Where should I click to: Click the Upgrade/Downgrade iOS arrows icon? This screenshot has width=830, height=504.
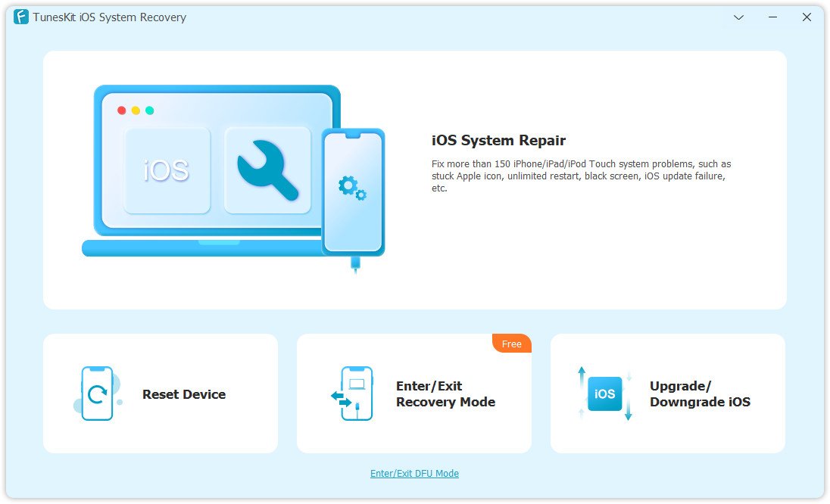click(605, 394)
